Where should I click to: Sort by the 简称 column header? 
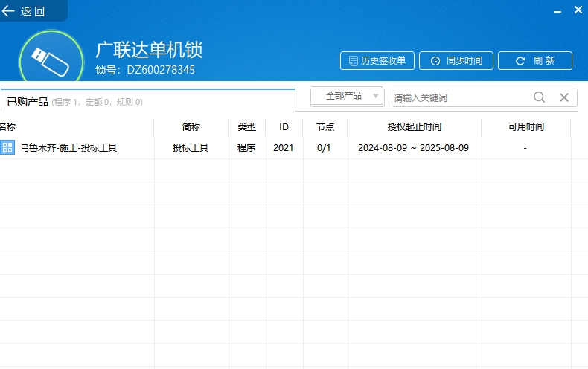(x=191, y=127)
